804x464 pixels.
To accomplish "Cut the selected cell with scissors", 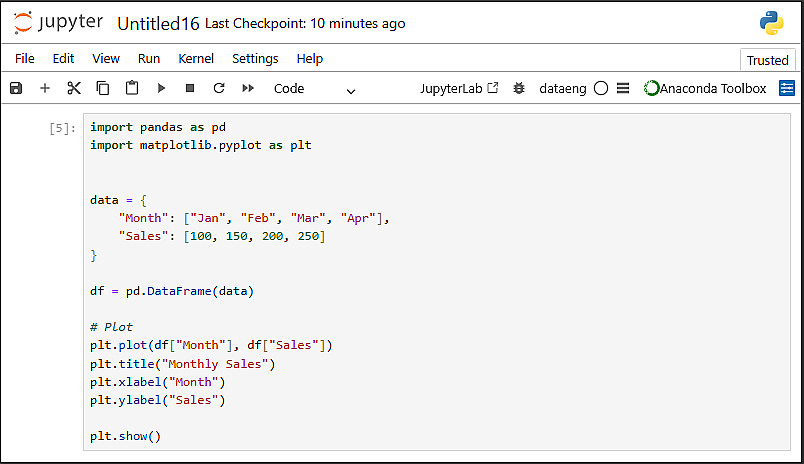I will [74, 88].
